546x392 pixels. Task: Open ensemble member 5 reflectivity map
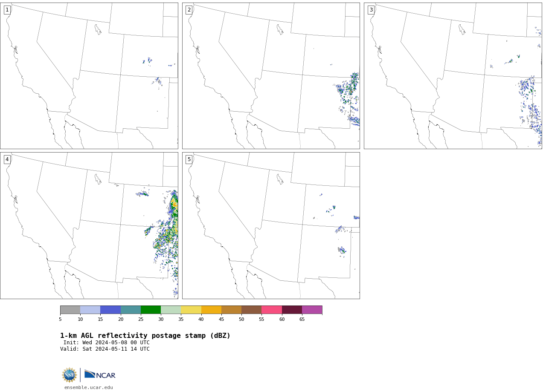(271, 225)
